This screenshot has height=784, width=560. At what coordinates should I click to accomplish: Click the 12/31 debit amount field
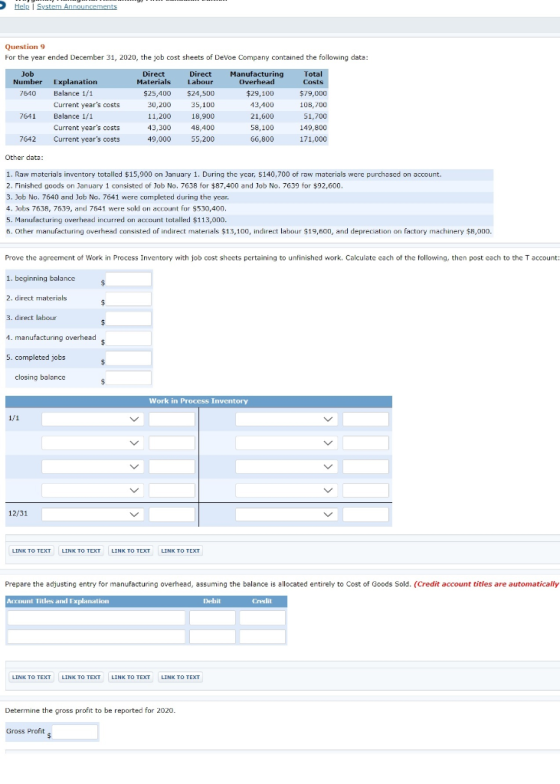pos(172,514)
